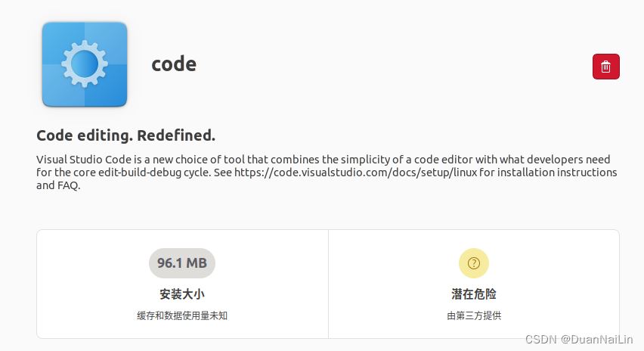The image size is (644, 351).
Task: Click the empty divider between the two info cards
Action: (x=328, y=284)
